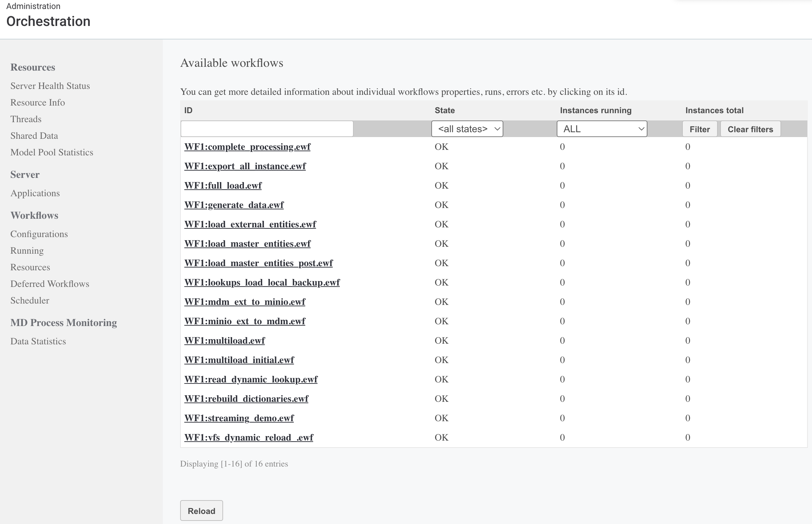Navigate to Resource Info
This screenshot has width=812, height=524.
tap(37, 102)
